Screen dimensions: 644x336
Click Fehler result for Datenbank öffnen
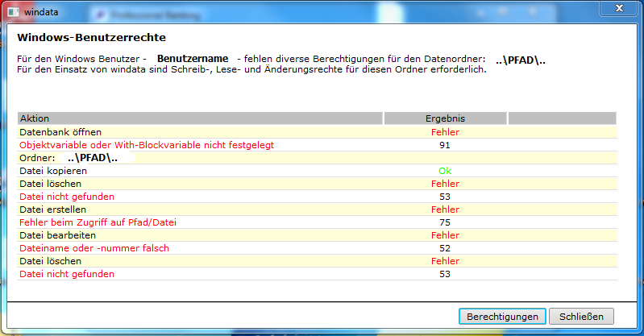tap(445, 132)
